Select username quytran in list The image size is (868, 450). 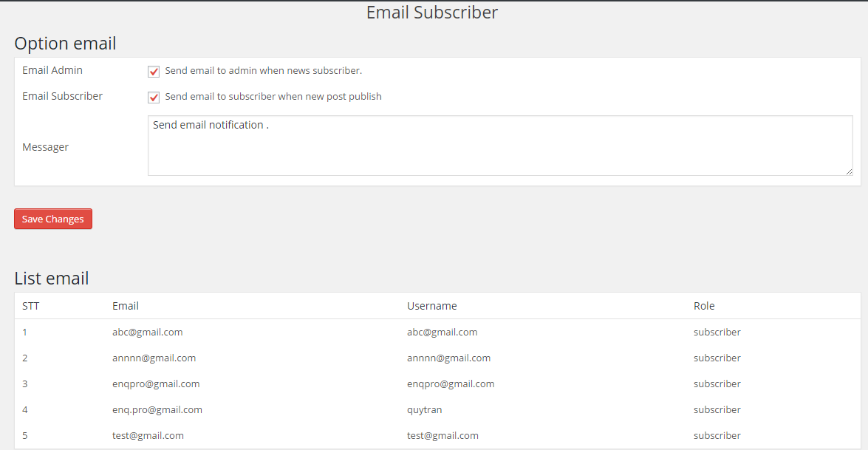point(425,410)
